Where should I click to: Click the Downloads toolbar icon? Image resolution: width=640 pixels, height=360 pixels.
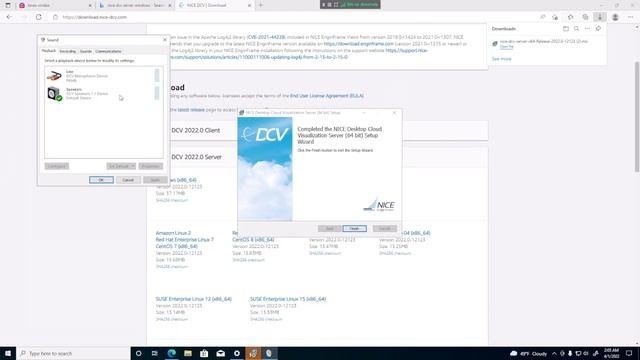tap(600, 17)
